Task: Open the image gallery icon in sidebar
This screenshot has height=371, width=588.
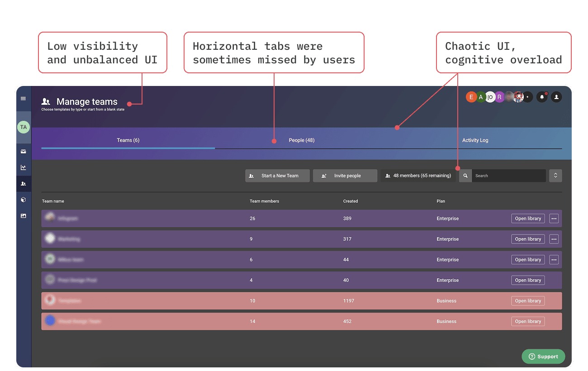Action: pyautogui.click(x=24, y=216)
